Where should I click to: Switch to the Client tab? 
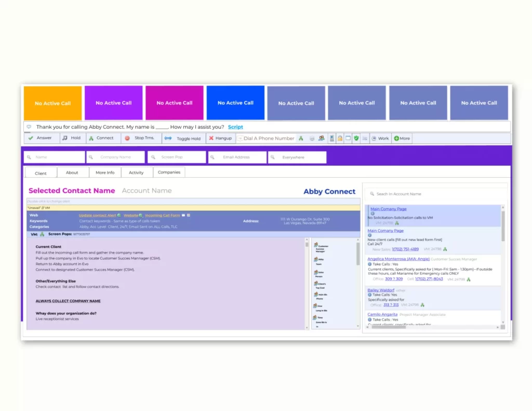tap(41, 173)
